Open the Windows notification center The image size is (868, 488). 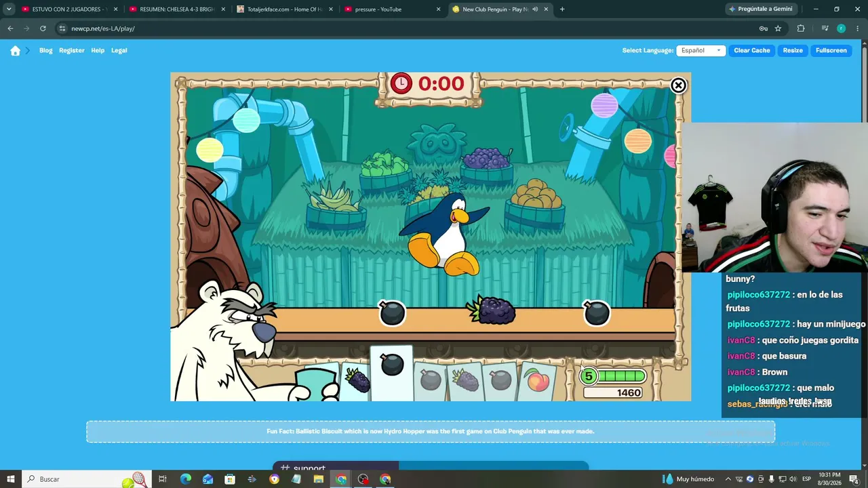pos(854,479)
